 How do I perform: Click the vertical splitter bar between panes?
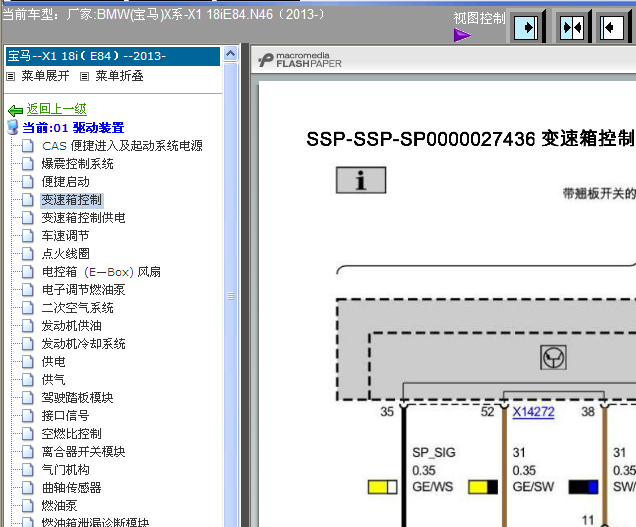coord(245,285)
